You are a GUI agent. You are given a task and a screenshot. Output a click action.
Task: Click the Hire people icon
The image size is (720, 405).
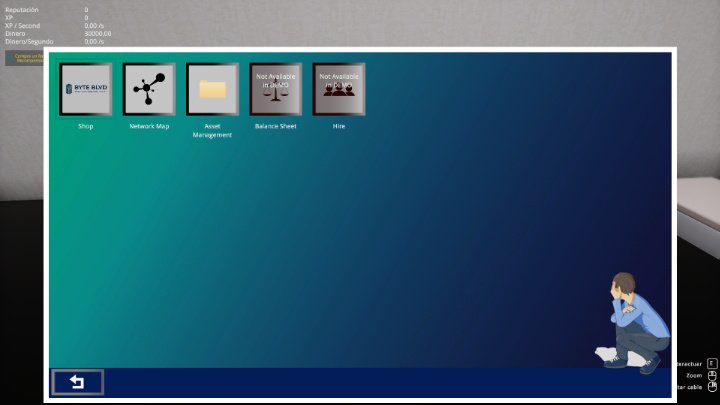point(339,89)
